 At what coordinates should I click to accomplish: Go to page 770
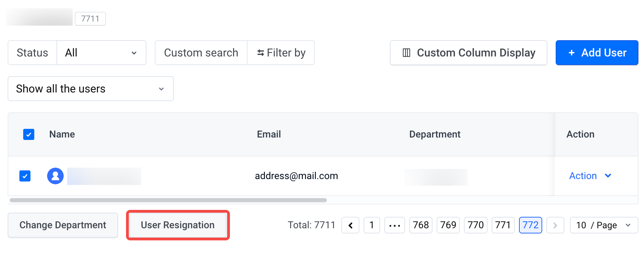(476, 225)
